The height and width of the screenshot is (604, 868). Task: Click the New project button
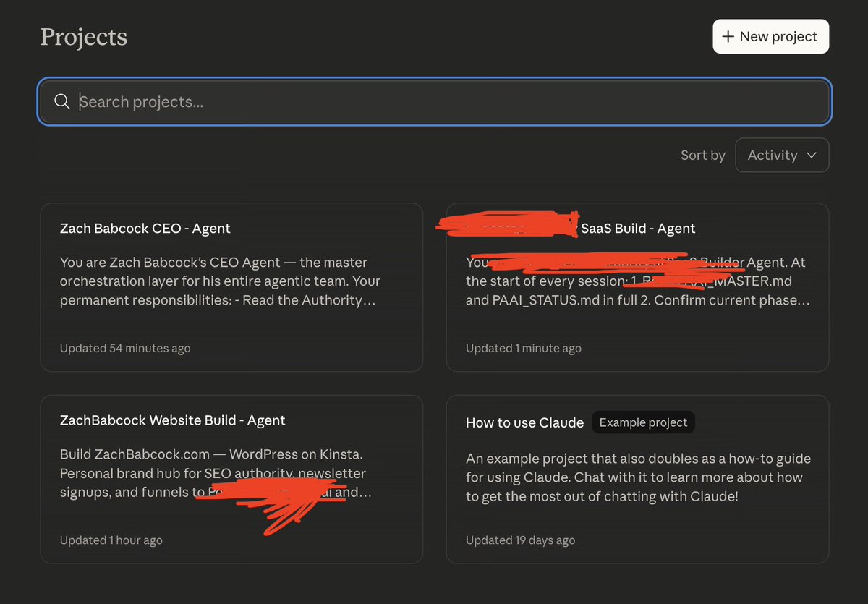[x=770, y=36]
